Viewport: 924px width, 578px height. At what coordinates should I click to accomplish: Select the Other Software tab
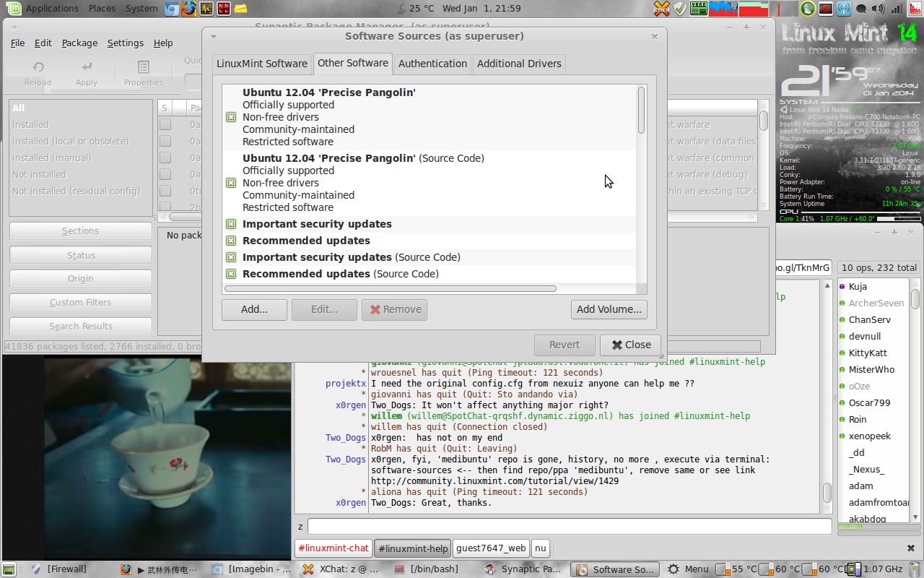pyautogui.click(x=353, y=63)
